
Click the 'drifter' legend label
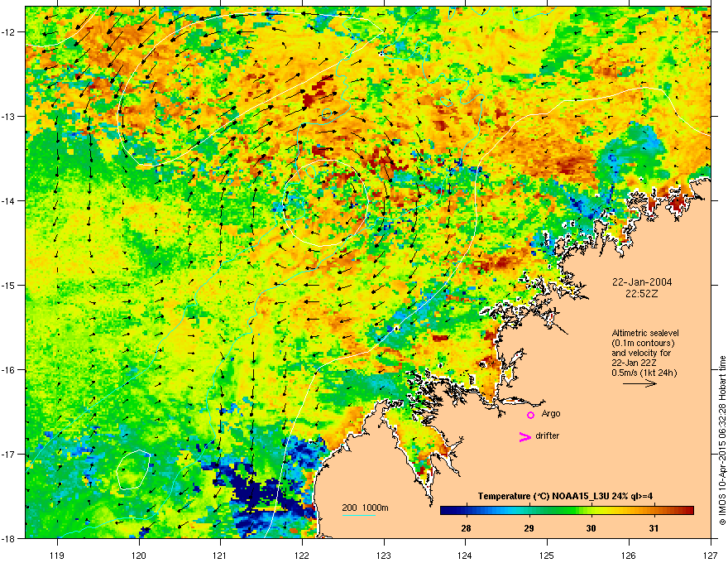[548, 435]
